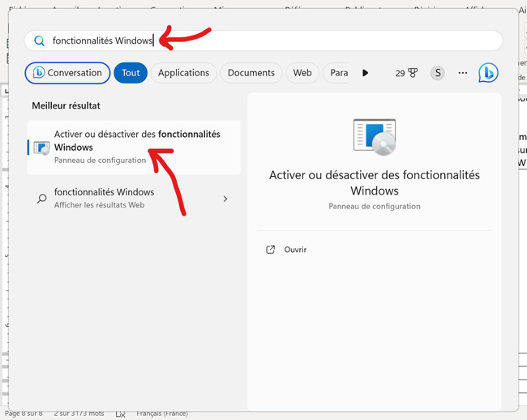
Task: Switch to the Web filter tab
Action: point(302,73)
